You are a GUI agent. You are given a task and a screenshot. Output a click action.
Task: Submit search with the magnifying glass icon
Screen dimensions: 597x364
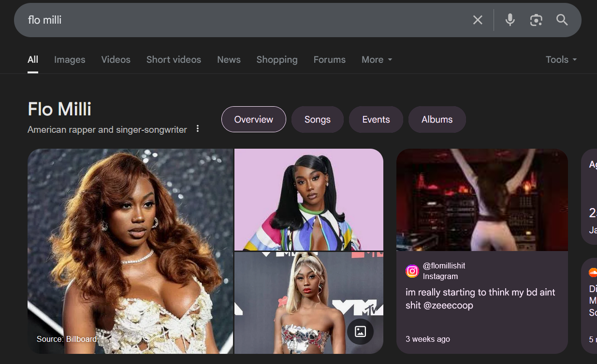[x=562, y=20]
